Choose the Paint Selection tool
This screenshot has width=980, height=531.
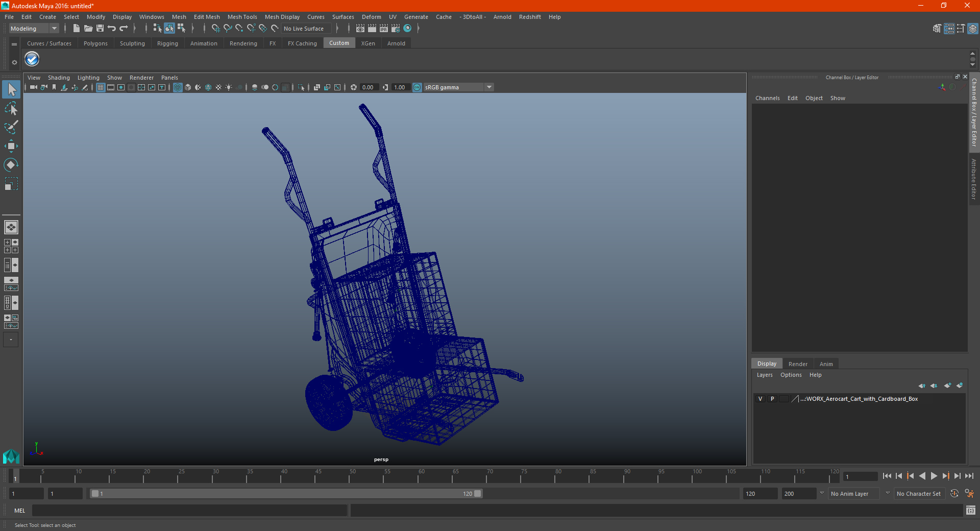coord(11,127)
